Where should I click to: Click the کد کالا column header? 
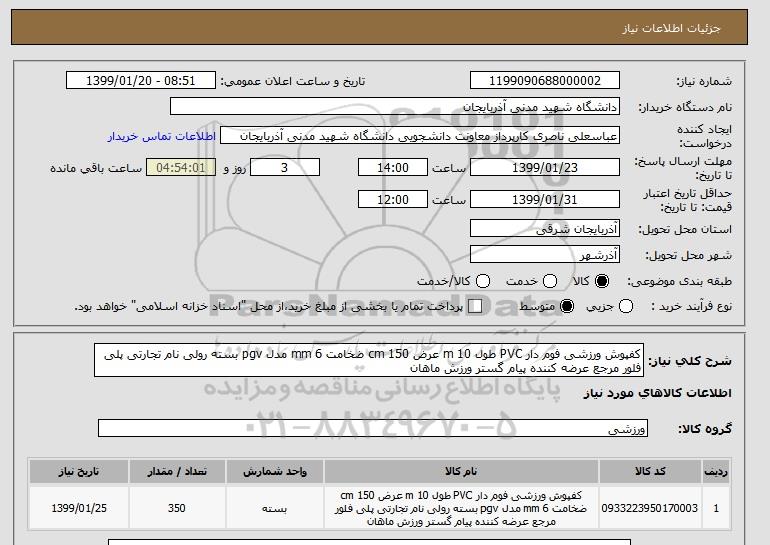click(x=650, y=471)
